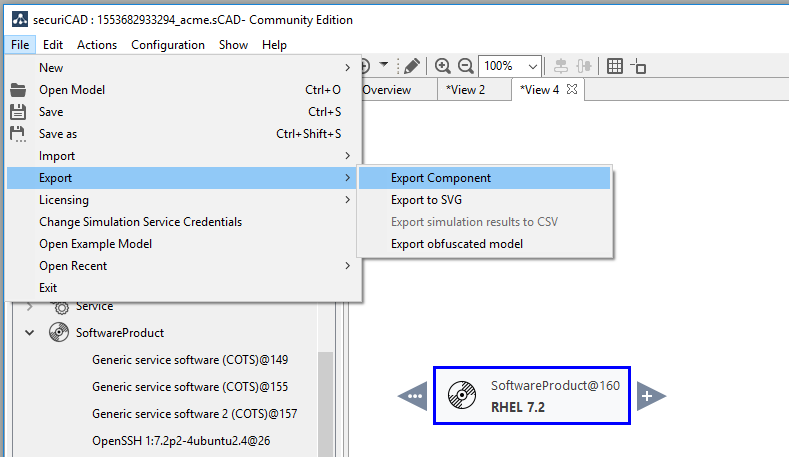The image size is (789, 457).
Task: Collapse the SoftwareProduct tree node
Action: click(x=30, y=333)
